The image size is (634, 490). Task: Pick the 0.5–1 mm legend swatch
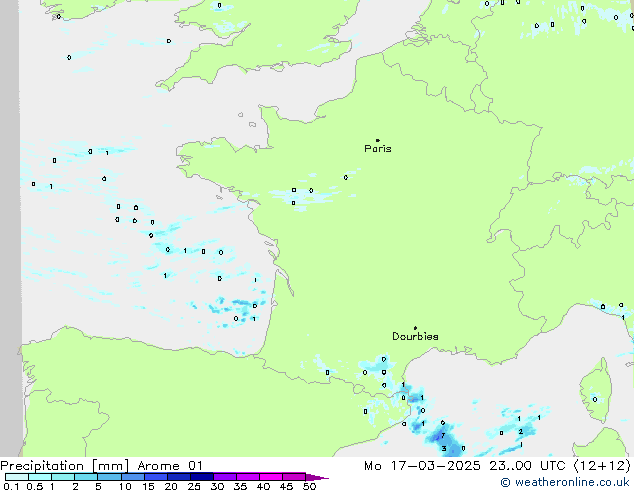point(40,477)
